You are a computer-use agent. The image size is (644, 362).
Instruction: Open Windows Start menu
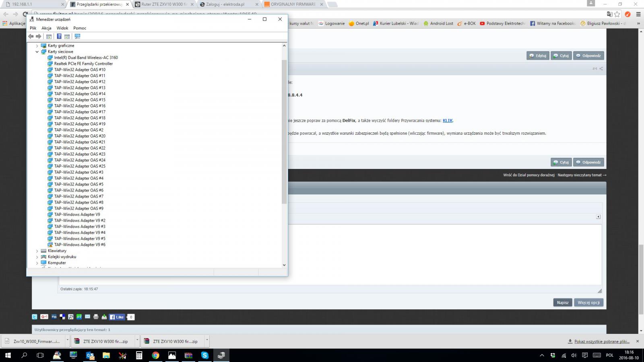coord(8,355)
